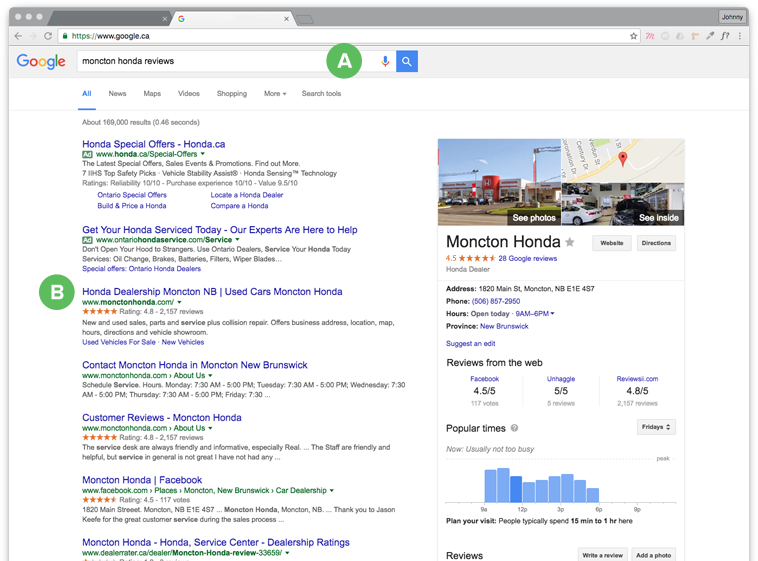Viewport: 758px width, 561px height.
Task: Open the map thumbnail with red pin
Action: (x=623, y=161)
